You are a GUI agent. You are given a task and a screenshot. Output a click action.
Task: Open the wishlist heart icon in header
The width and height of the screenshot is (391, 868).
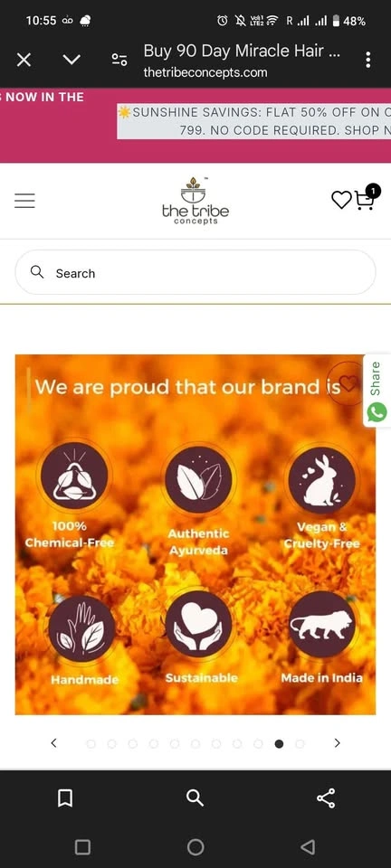(x=341, y=200)
